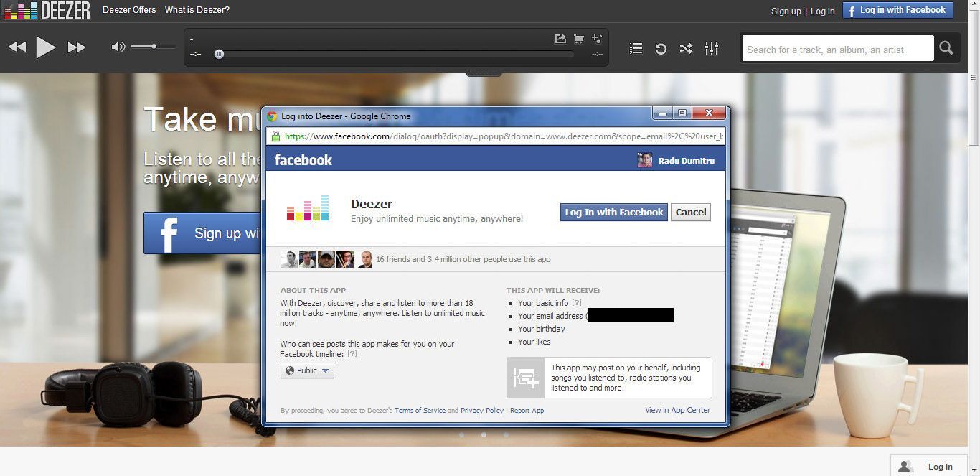Open help [?] next to Facebook timeline
Viewport: 980px width, 476px height.
(352, 354)
